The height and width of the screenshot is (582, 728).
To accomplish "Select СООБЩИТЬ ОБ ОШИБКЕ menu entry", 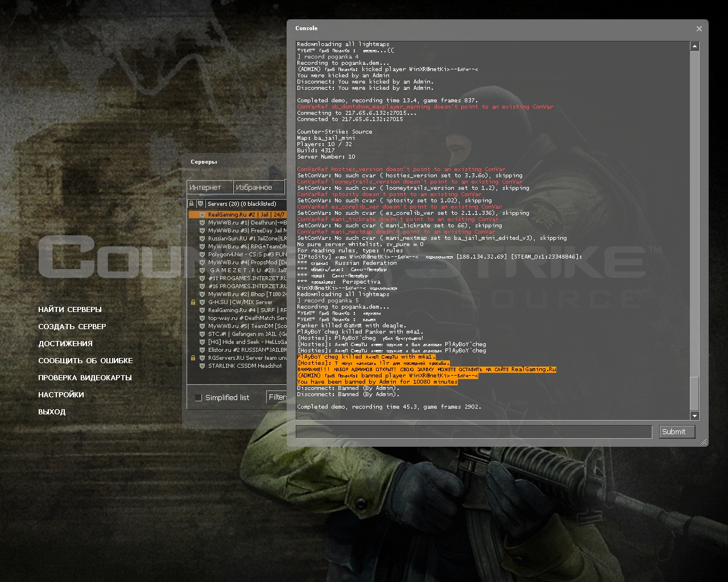I will [85, 361].
